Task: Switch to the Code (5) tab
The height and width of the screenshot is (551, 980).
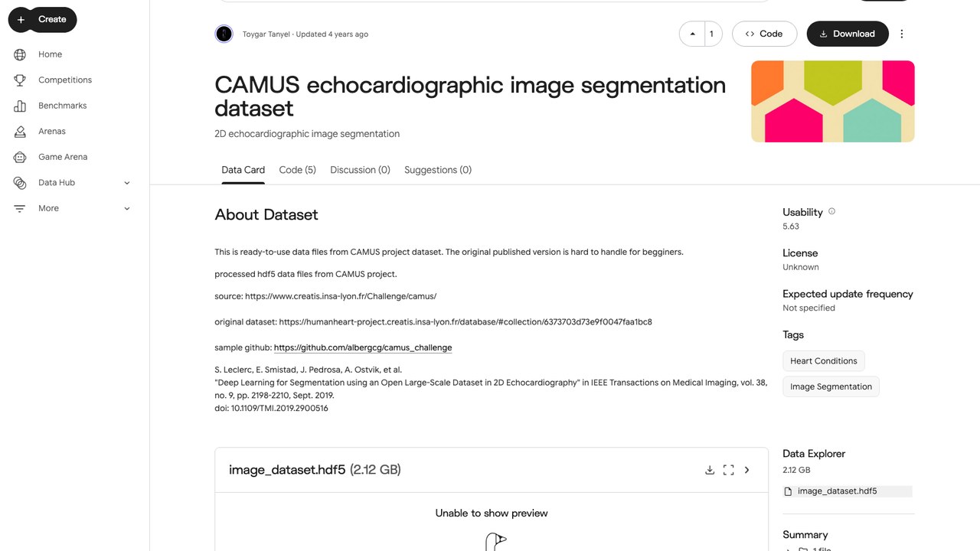Action: (x=297, y=170)
